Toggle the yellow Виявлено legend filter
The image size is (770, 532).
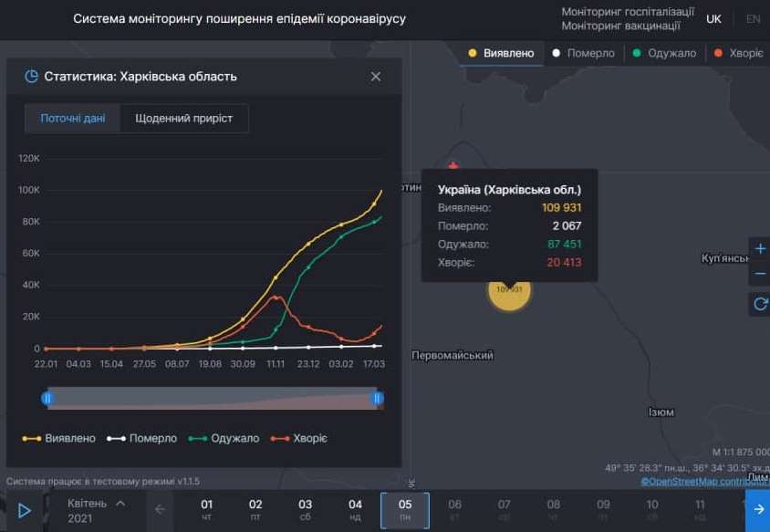click(500, 53)
